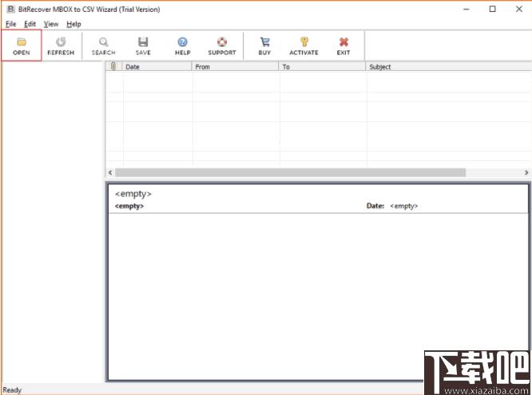This screenshot has width=532, height=395.
Task: Sort messages by From column header
Action: pos(235,66)
